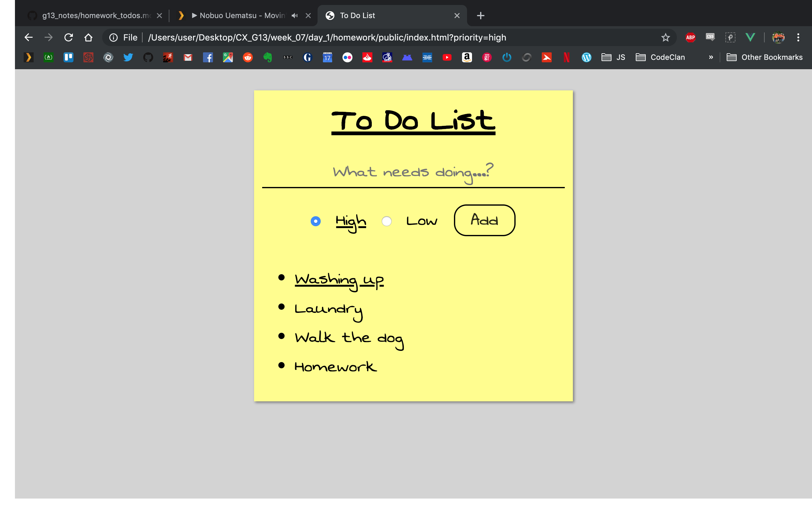
Task: Open the Netflix bookmark
Action: tap(567, 57)
